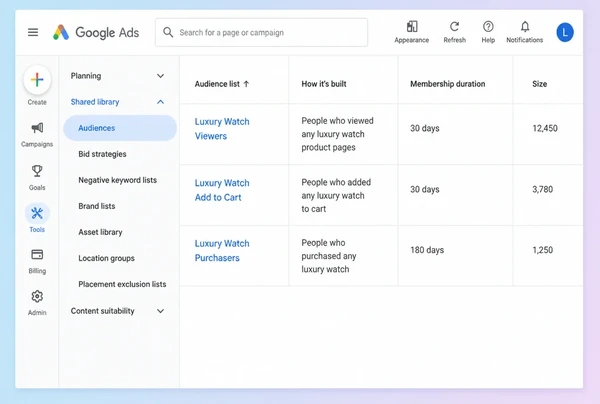Open Placement exclusion lists
The image size is (600, 404).
[122, 284]
